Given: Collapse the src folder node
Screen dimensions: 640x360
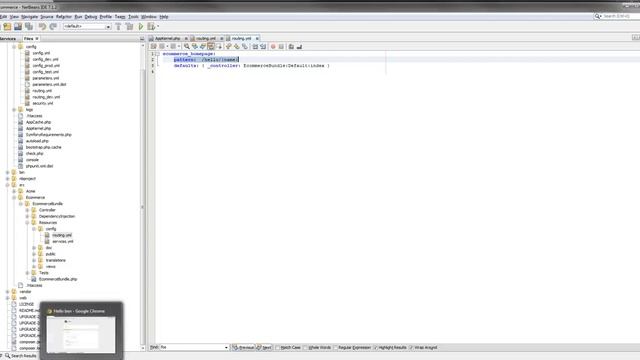Looking at the screenshot, I should (x=8, y=185).
